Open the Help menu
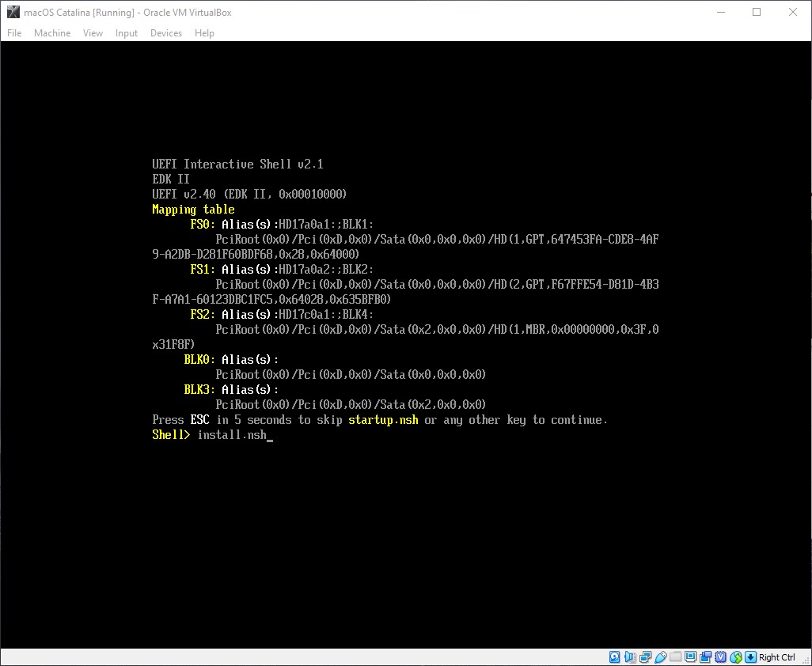The width and height of the screenshot is (812, 666). [x=204, y=33]
